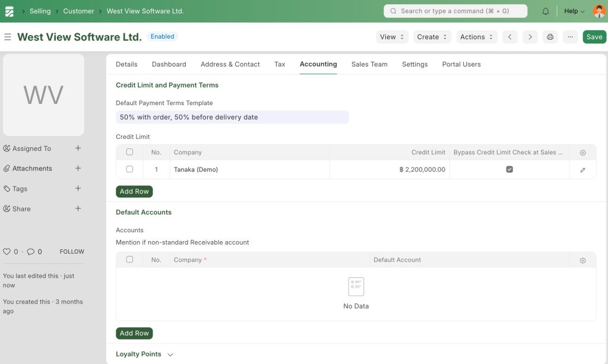Click the search magnifier icon

393,11
